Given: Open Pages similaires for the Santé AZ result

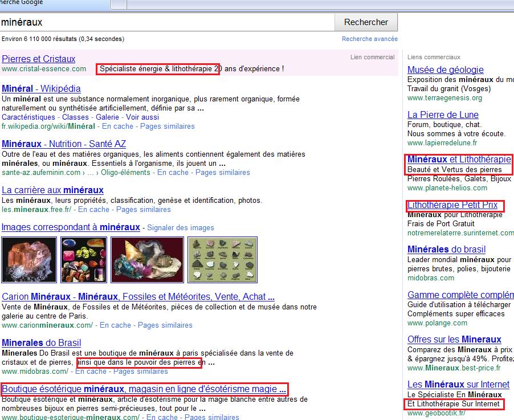Looking at the screenshot, I should click(223, 173).
